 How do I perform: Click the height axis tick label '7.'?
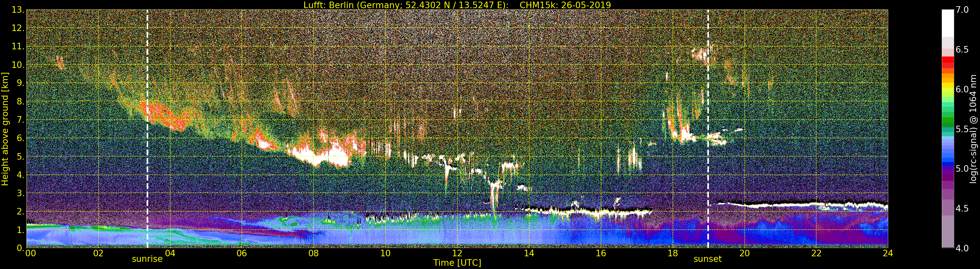(x=20, y=120)
